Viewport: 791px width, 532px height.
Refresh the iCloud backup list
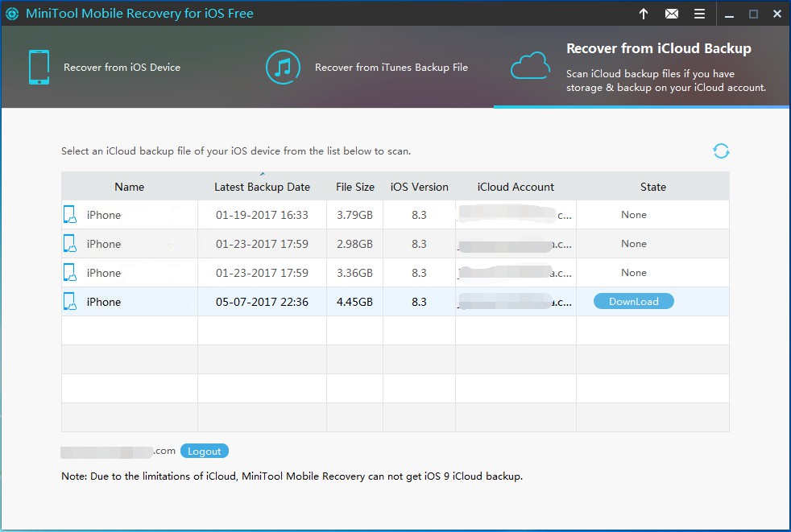(x=721, y=151)
